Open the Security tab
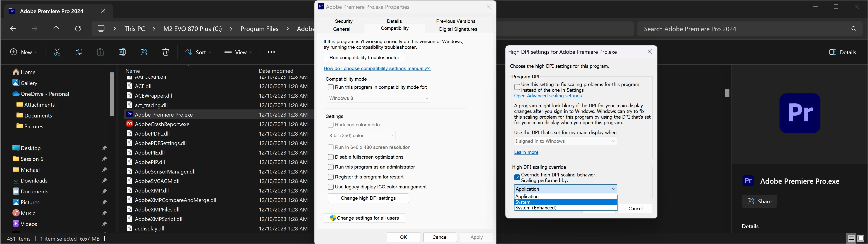 (343, 21)
